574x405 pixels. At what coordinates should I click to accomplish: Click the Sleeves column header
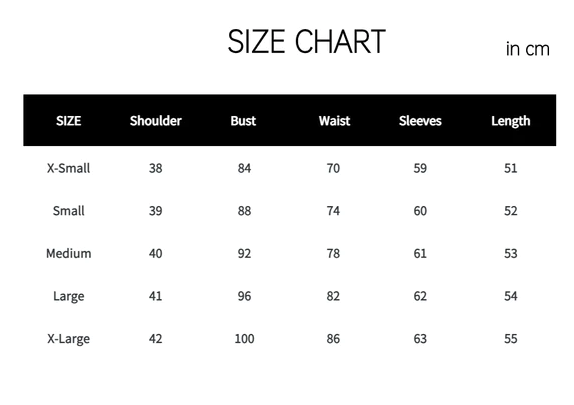pos(420,121)
